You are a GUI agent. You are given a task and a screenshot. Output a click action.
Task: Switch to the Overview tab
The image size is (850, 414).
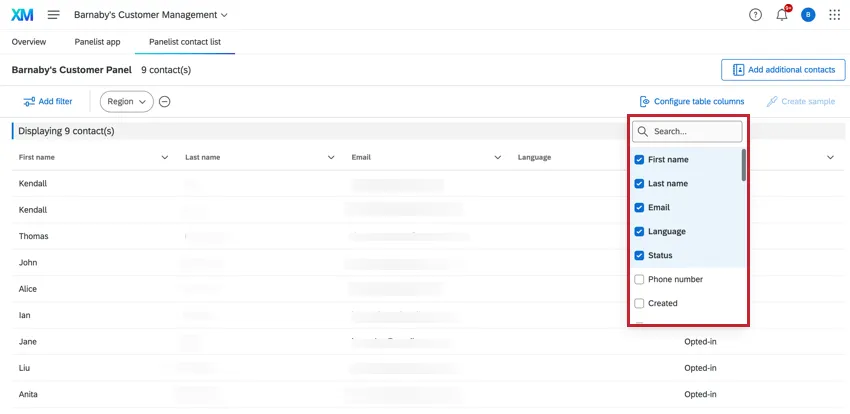point(29,42)
